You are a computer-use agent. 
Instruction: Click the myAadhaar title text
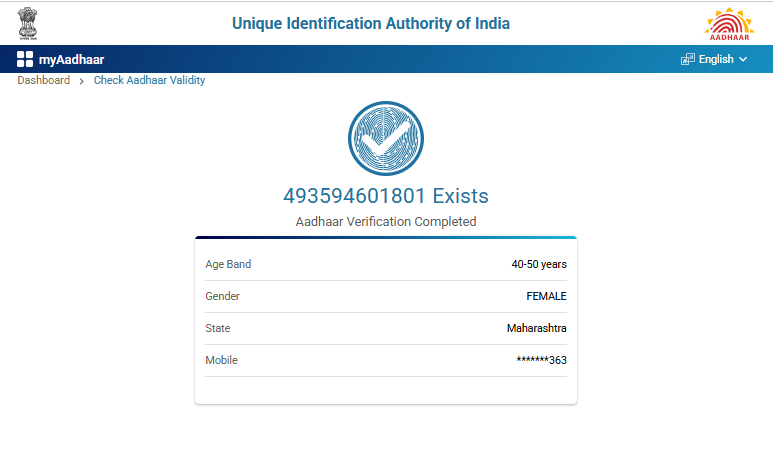pos(71,60)
